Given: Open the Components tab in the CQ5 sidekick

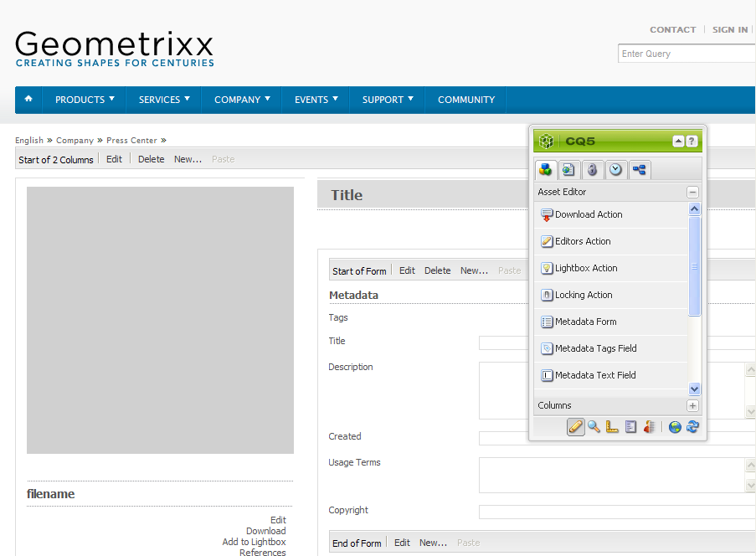Looking at the screenshot, I should coord(546,170).
